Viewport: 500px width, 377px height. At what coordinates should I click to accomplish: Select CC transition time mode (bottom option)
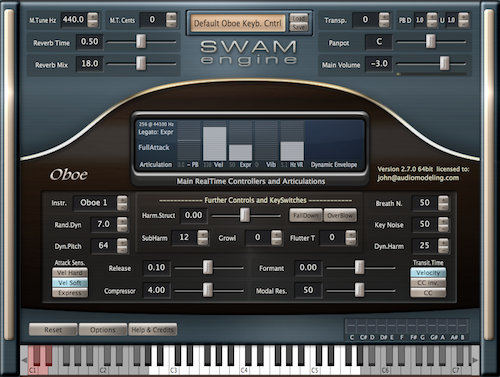click(428, 293)
